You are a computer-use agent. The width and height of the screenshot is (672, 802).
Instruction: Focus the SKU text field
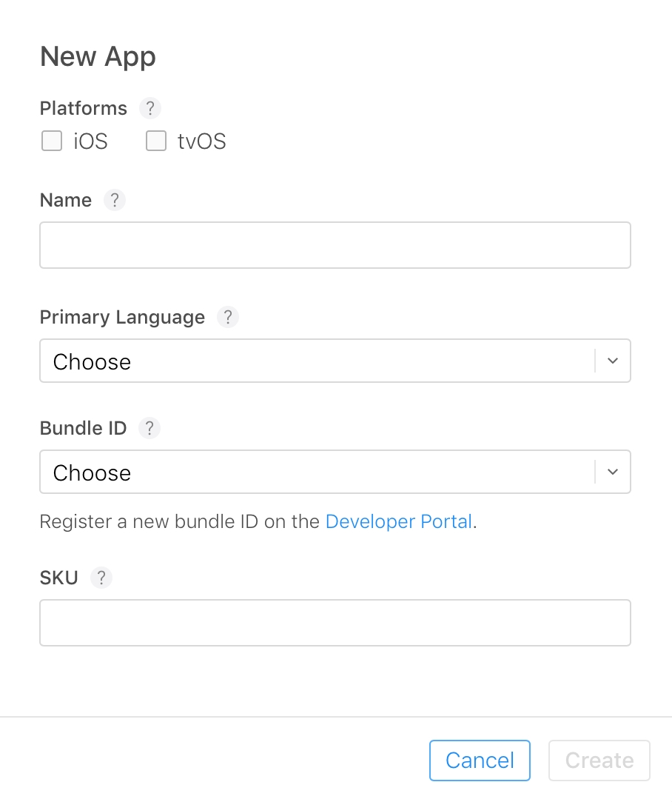pos(335,623)
